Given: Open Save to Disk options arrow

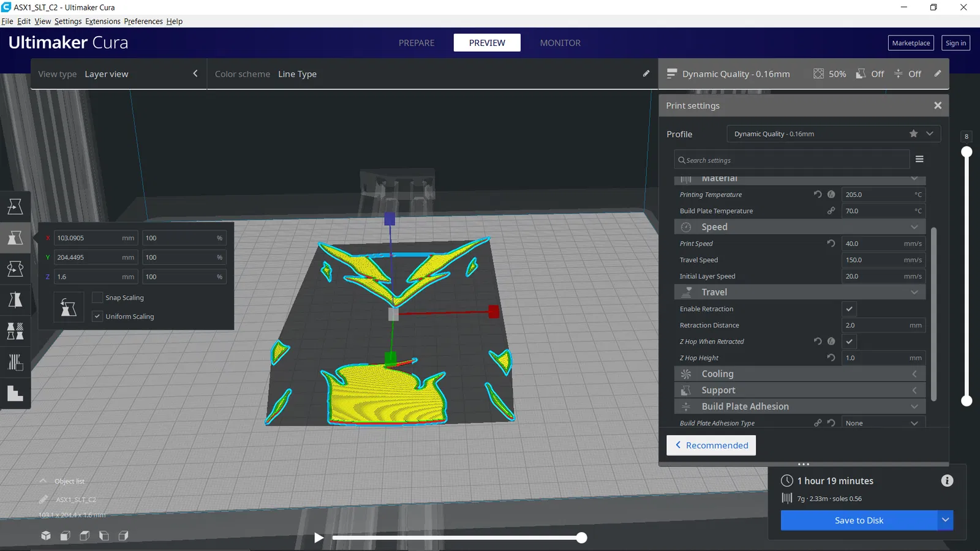Looking at the screenshot, I should point(946,520).
